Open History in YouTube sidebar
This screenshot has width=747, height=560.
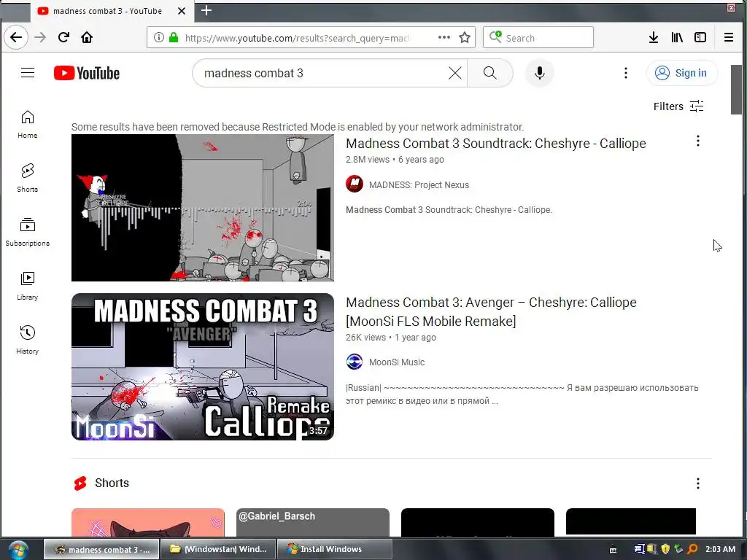(27, 340)
